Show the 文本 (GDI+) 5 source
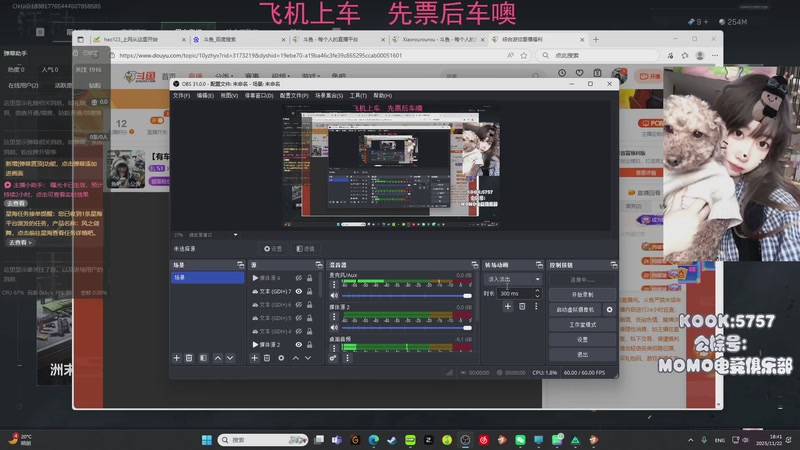This screenshot has width=800, height=450. click(x=298, y=318)
